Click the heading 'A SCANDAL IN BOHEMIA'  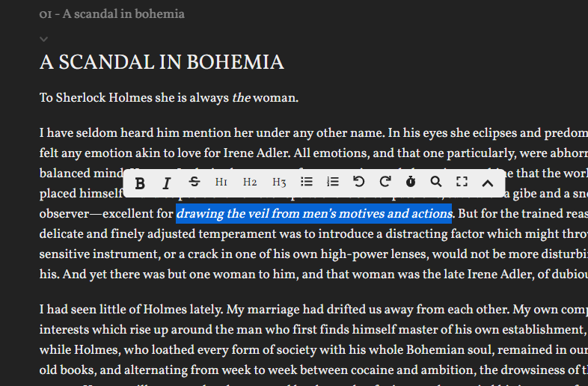coord(162,62)
